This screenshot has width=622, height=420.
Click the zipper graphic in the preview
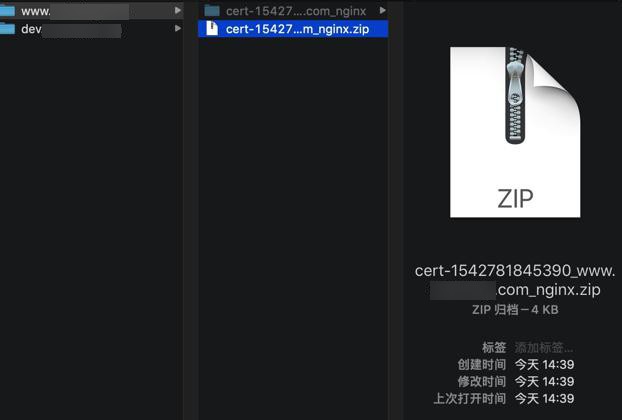[515, 95]
